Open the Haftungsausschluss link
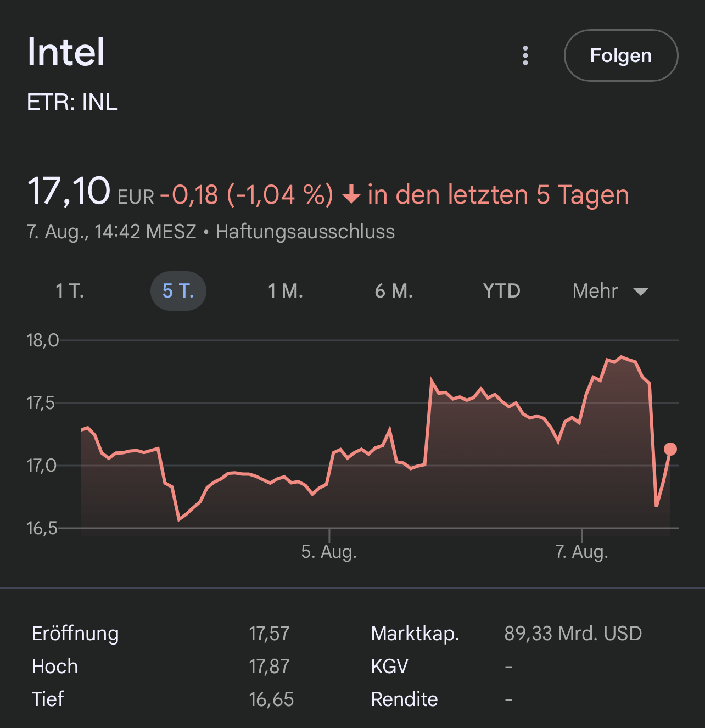 305,231
